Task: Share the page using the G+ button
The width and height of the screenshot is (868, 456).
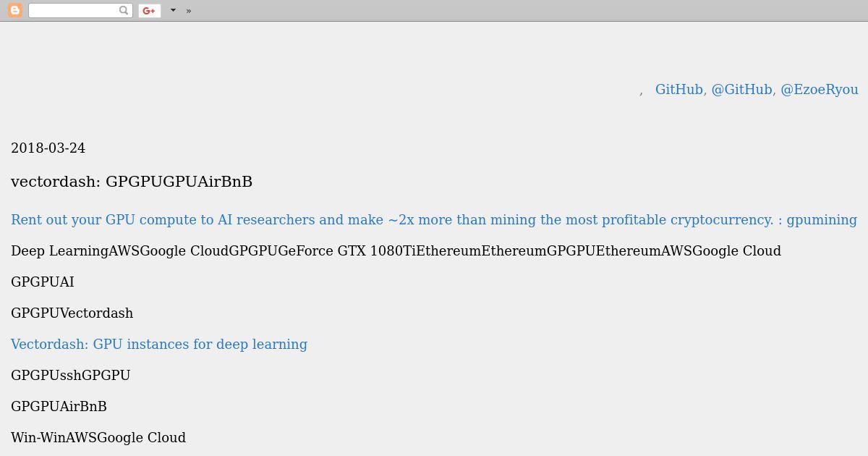Action: point(150,10)
